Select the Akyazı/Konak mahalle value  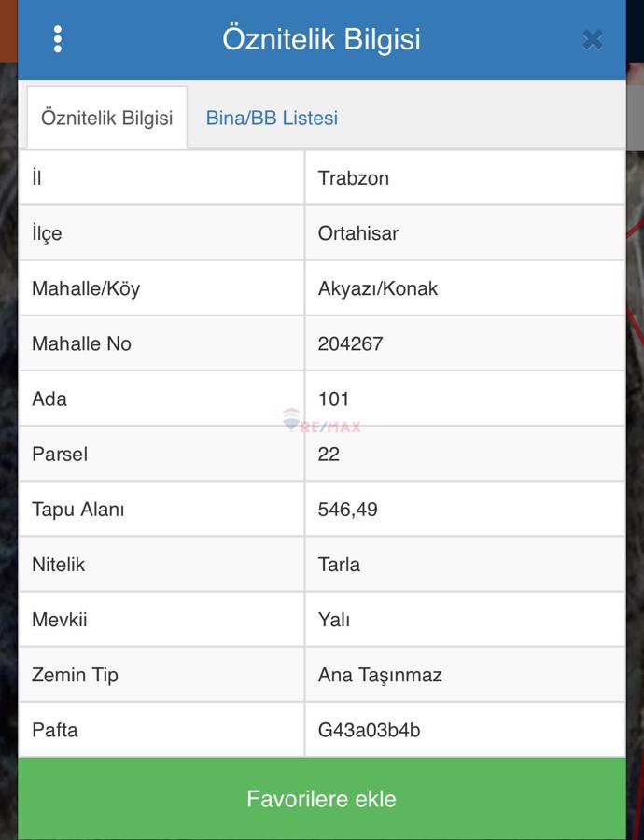click(376, 288)
